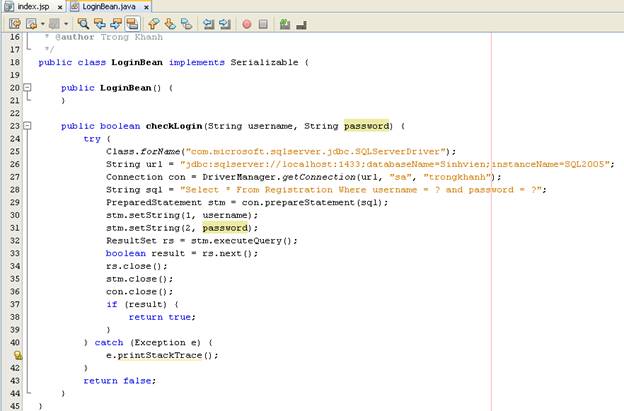The height and width of the screenshot is (411, 624).
Task: Click the jdbc:sqlserver URL string
Action: pyautogui.click(x=395, y=164)
